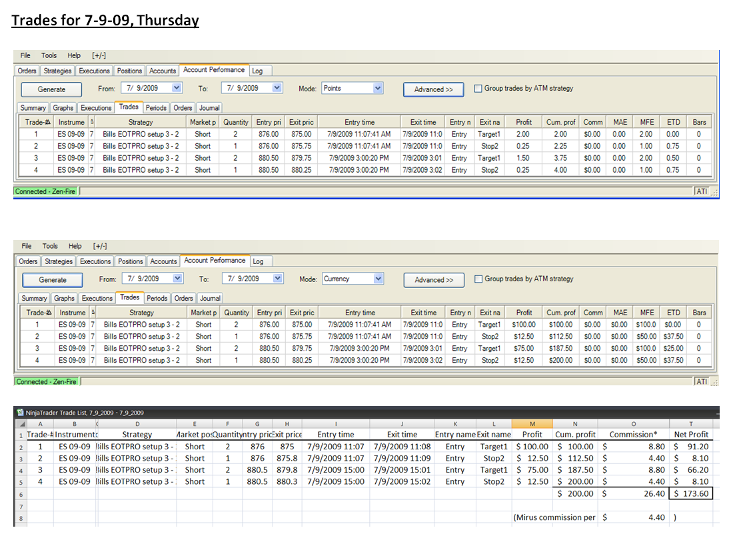Screen dimensions: 739x560
Task: Click [+/-] menu item in the top window
Action: click(x=99, y=55)
